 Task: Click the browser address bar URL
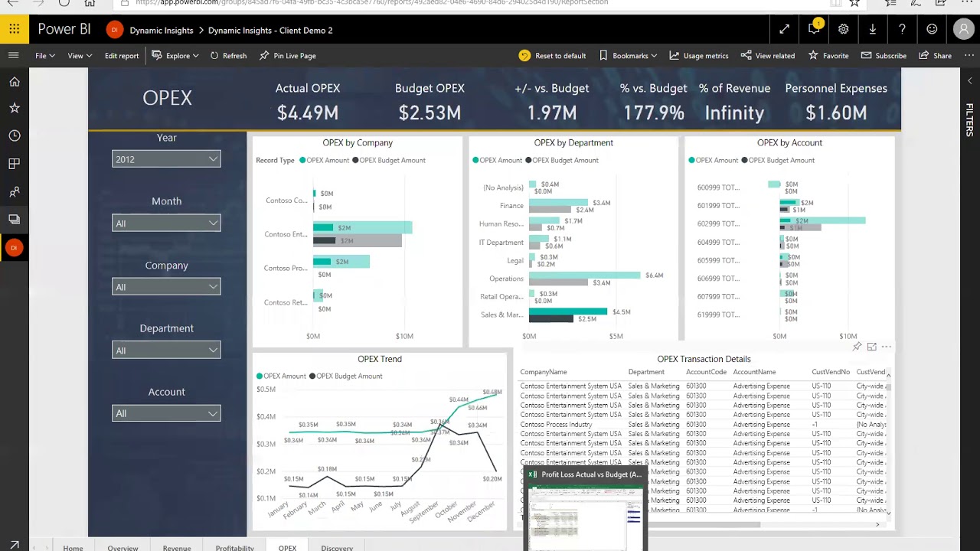coord(371,3)
